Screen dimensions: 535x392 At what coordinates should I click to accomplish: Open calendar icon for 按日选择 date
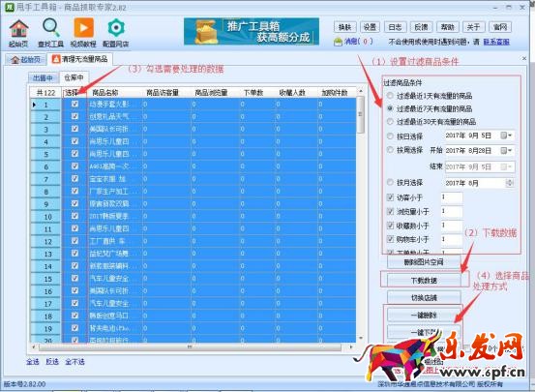[504, 136]
